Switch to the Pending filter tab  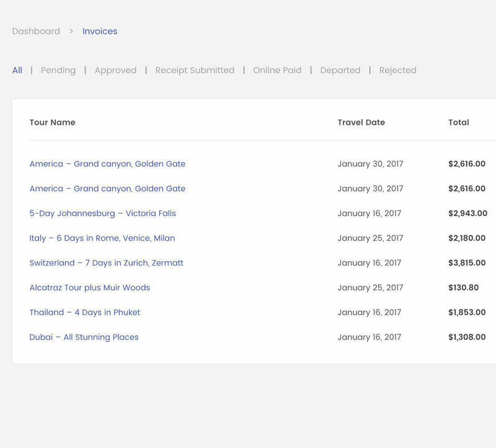click(x=58, y=70)
